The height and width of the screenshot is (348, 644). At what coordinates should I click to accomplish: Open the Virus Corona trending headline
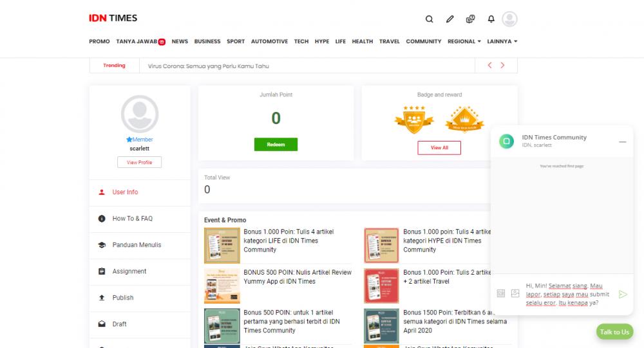tap(208, 66)
